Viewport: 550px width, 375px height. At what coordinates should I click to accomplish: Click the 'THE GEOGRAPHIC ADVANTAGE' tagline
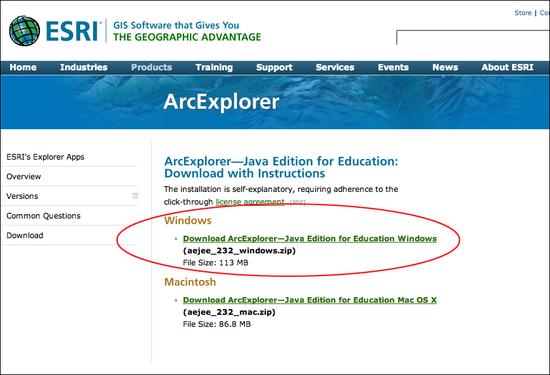[187, 37]
